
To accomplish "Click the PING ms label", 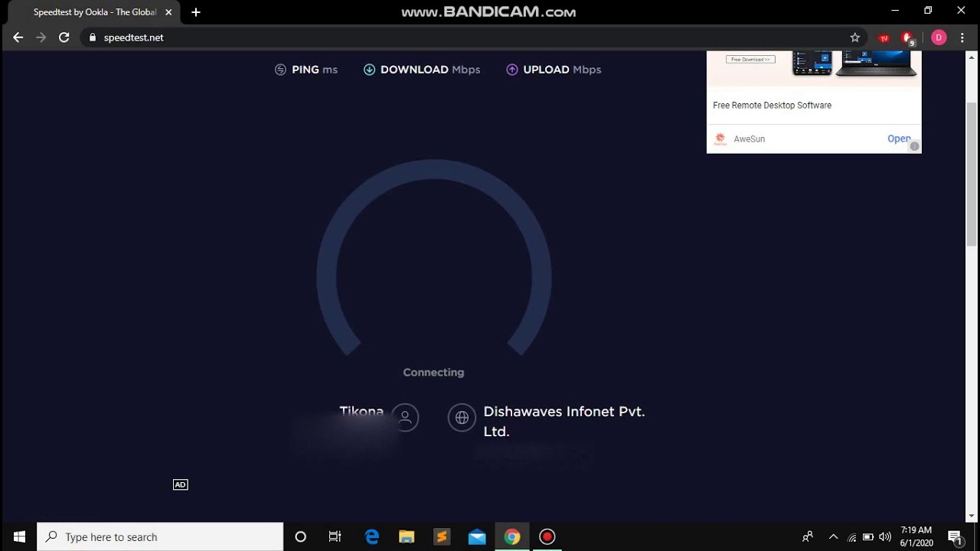I will point(315,70).
